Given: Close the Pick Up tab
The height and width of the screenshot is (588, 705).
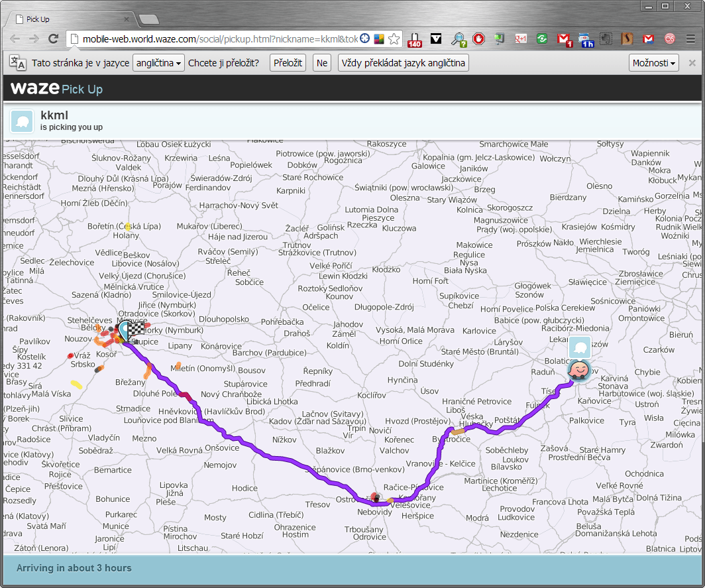Looking at the screenshot, I should coord(127,19).
